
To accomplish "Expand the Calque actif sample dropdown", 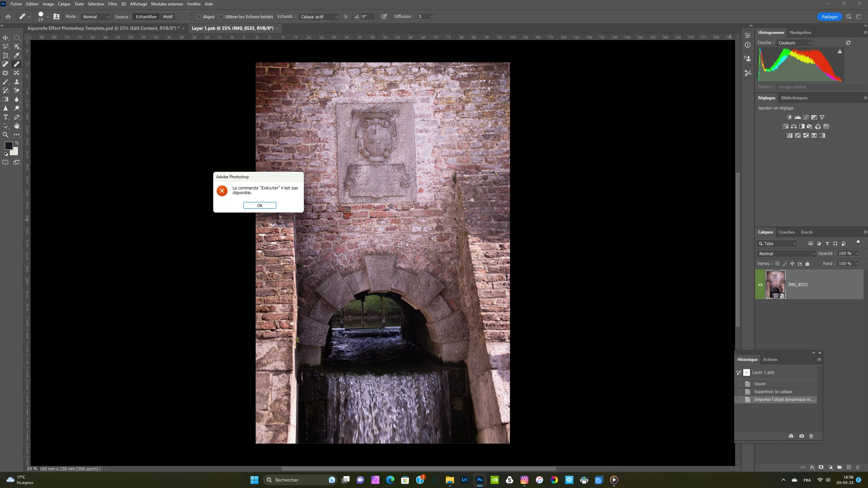I will 318,17.
